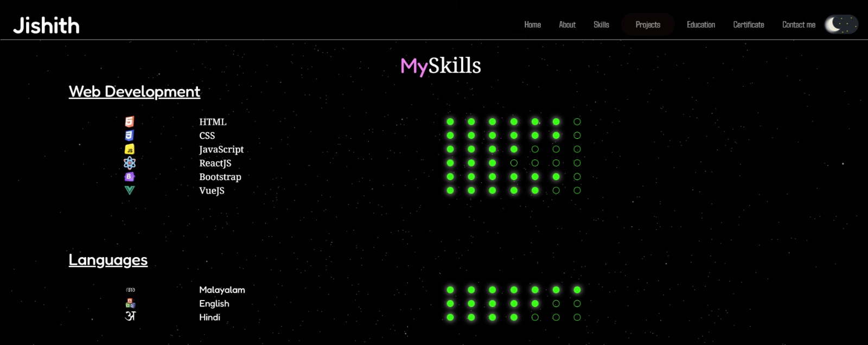Click the Web Development heading
Viewport: 868px width, 345px height.
point(135,92)
